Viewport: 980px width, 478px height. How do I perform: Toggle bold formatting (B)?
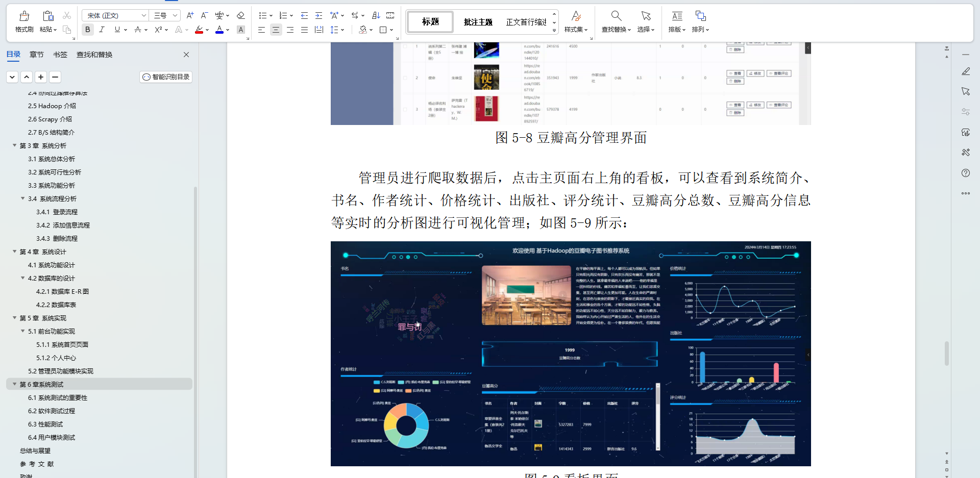88,30
